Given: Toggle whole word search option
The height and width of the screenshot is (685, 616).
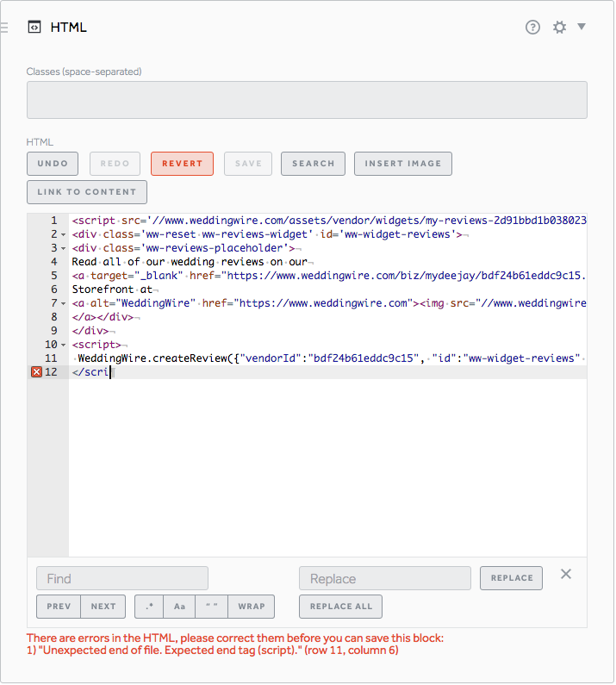Looking at the screenshot, I should 210,607.
